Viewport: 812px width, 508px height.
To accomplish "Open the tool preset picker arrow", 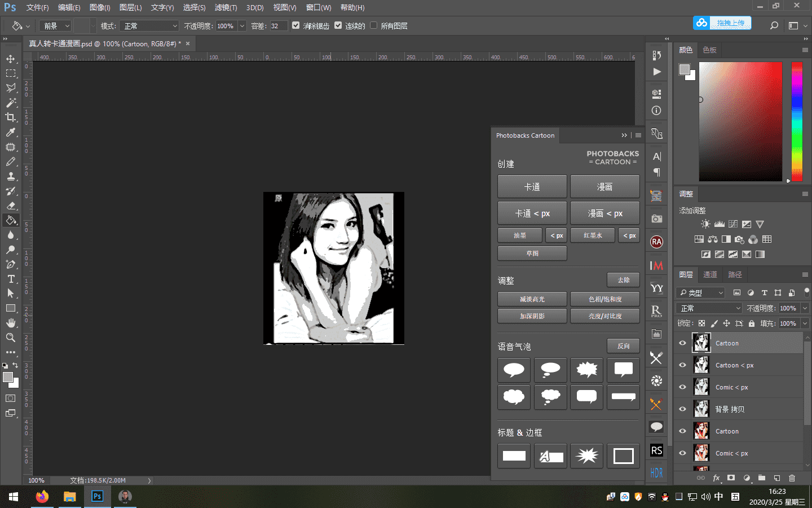I will (x=28, y=26).
